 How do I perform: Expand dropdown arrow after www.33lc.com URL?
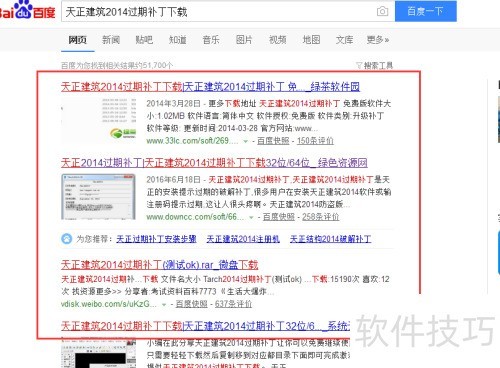pos(246,141)
